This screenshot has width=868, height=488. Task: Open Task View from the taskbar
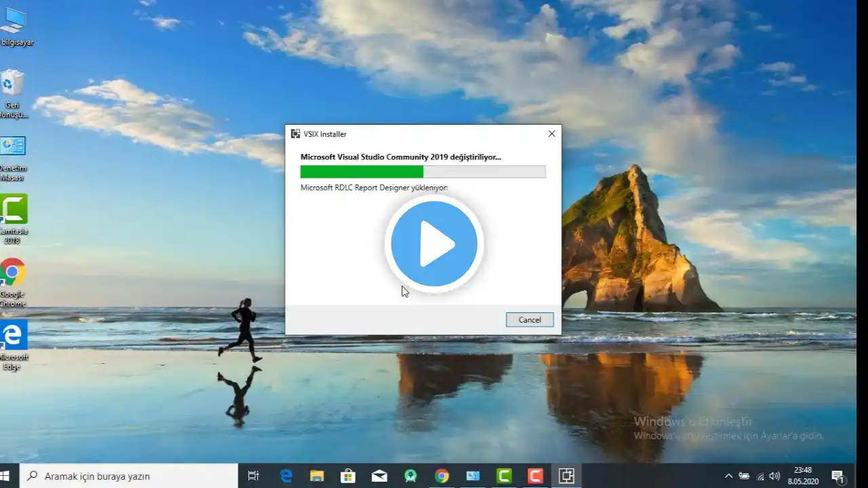pos(254,476)
